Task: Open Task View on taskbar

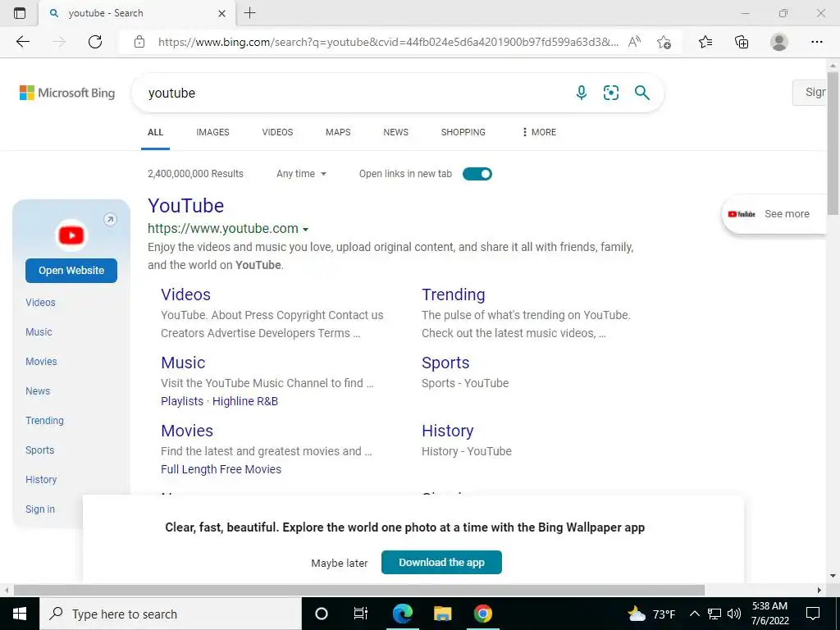Action: click(x=361, y=614)
